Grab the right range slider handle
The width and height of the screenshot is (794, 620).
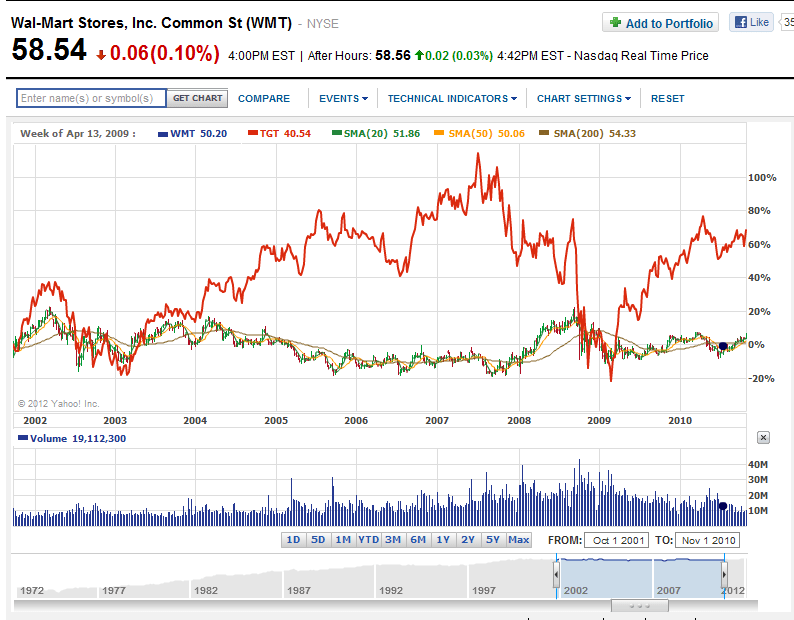tap(724, 575)
